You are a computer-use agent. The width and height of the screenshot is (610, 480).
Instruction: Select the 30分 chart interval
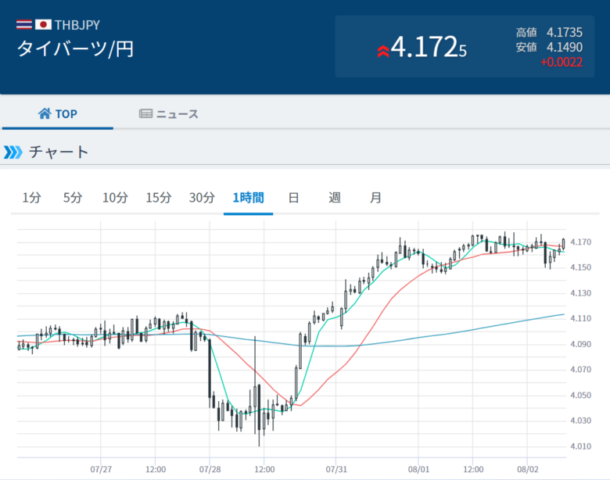[202, 198]
